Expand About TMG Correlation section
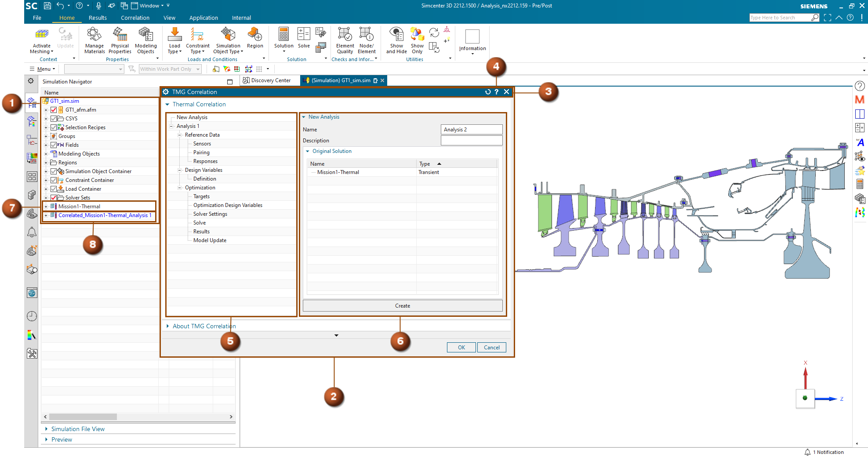The height and width of the screenshot is (457, 868). click(167, 326)
